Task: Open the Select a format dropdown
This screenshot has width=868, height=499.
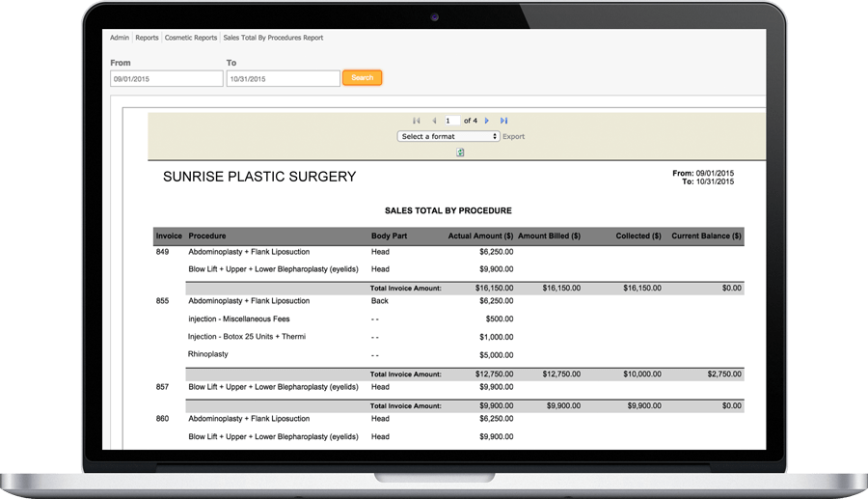Action: click(x=448, y=136)
